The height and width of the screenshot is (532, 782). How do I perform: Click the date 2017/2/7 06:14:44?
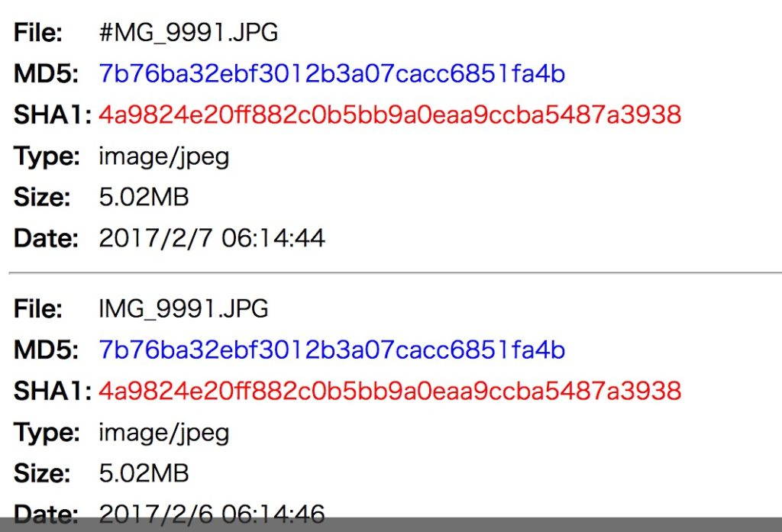pos(212,238)
